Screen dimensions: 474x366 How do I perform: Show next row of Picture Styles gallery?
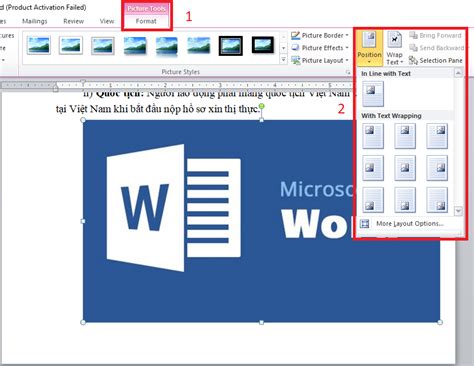(283, 48)
